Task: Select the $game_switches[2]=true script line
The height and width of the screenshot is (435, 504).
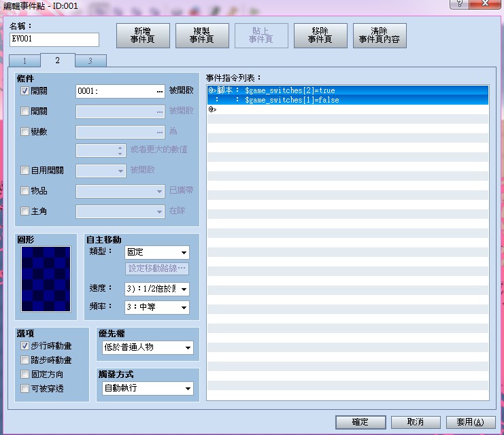Action: tap(348, 90)
